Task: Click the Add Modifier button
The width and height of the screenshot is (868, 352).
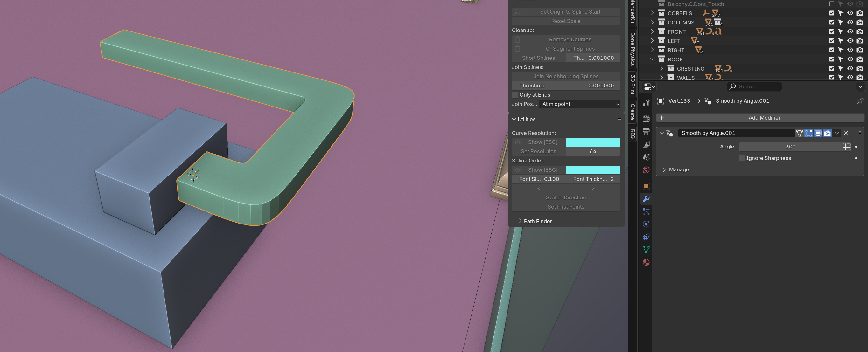Action: pyautogui.click(x=760, y=118)
